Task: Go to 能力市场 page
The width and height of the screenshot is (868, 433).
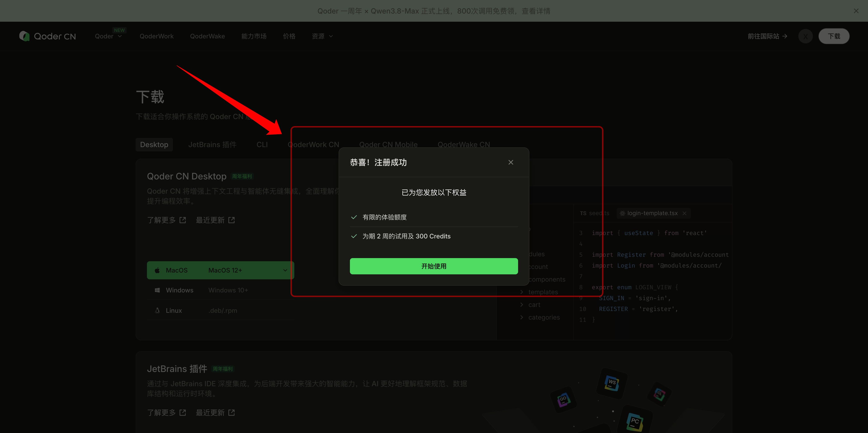Action: coord(254,36)
